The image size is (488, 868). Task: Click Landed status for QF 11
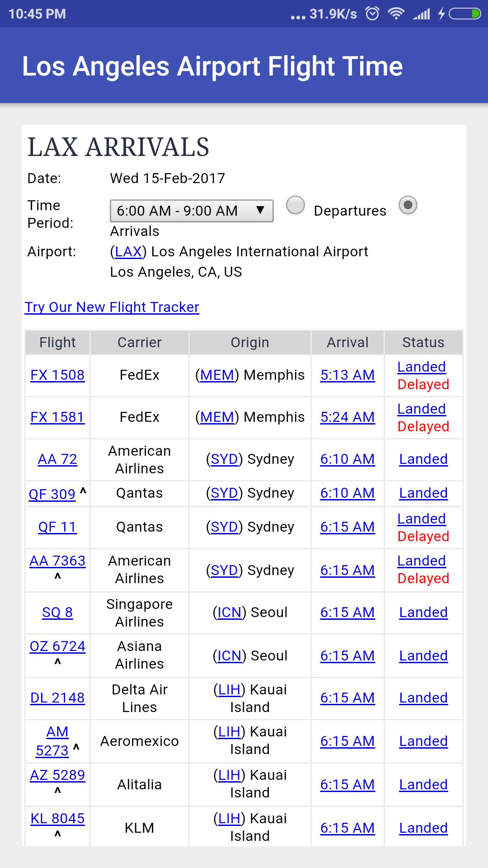coord(422,519)
